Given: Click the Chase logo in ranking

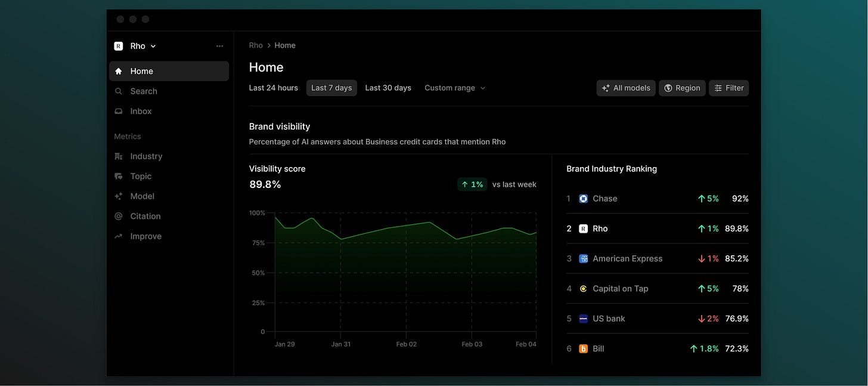Looking at the screenshot, I should pyautogui.click(x=584, y=199).
